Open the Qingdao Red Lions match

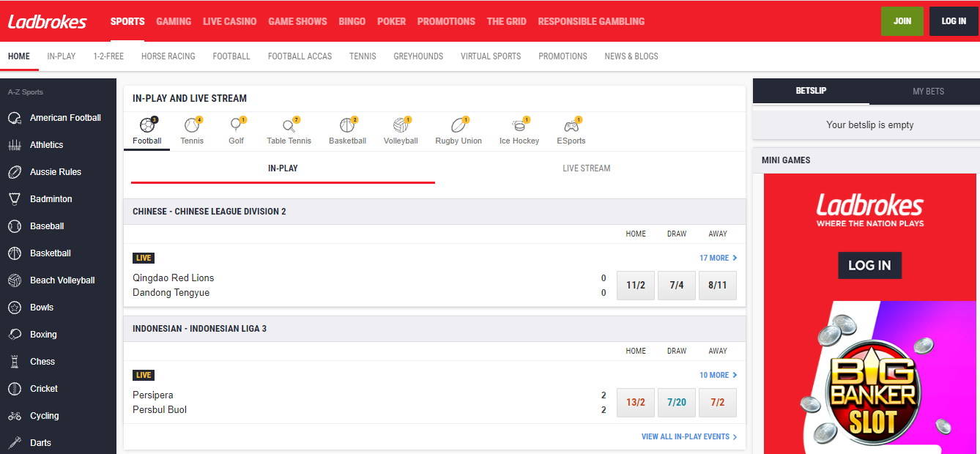click(174, 278)
